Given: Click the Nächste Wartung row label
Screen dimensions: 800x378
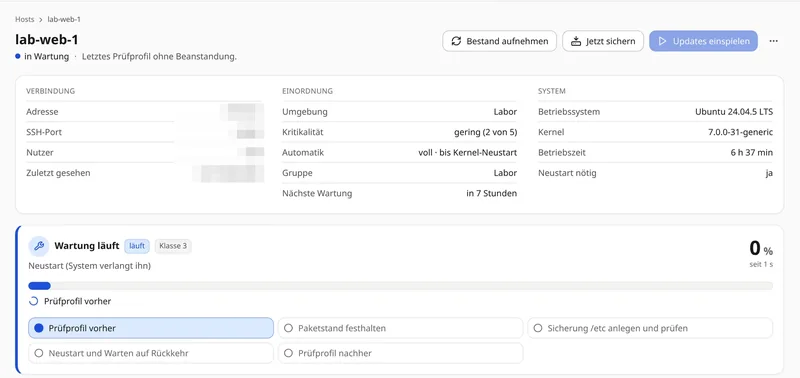Looking at the screenshot, I should click(x=317, y=193).
